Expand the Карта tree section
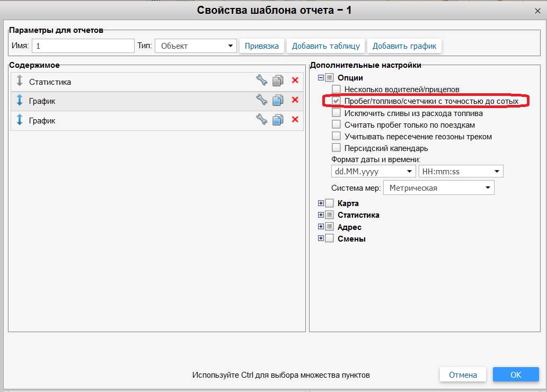Image resolution: width=547 pixels, height=392 pixels. click(x=321, y=203)
